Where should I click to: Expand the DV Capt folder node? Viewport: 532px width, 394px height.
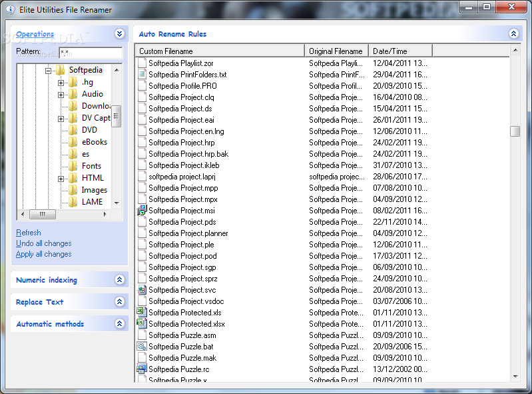pos(61,119)
